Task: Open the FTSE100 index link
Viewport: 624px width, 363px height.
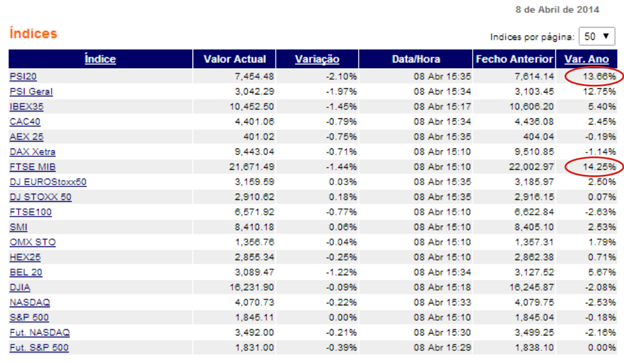Action: (x=31, y=212)
